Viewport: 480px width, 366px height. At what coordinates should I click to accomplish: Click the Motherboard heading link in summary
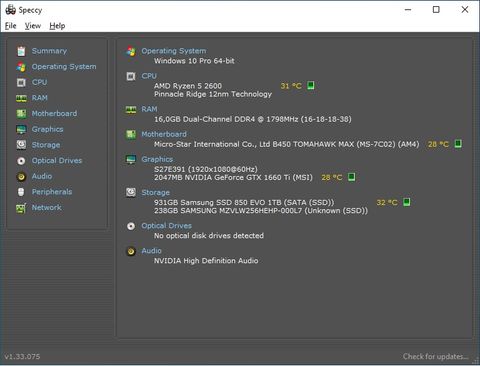[x=164, y=134]
